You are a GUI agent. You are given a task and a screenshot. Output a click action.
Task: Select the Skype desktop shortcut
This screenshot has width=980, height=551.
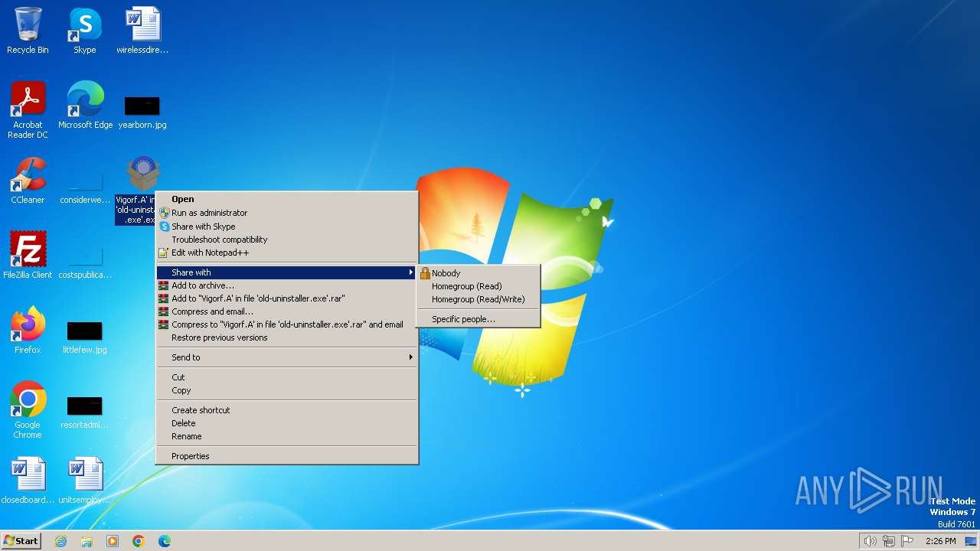[85, 31]
